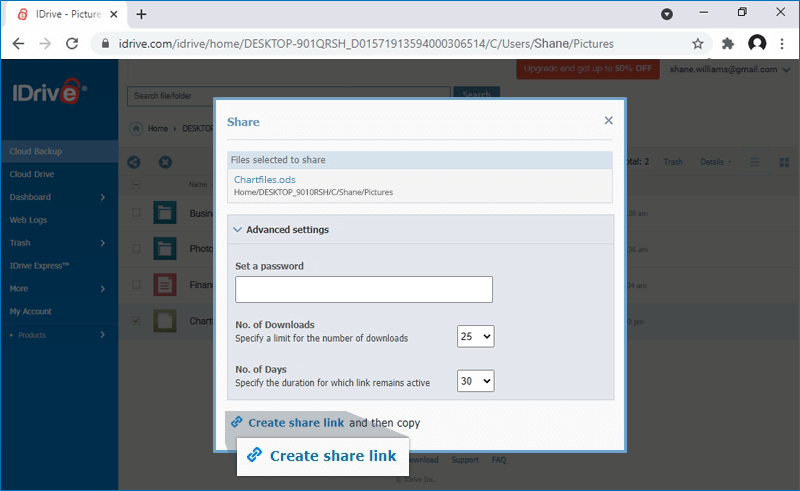800x491 pixels.
Task: Click the share icon in file toolbar
Action: [x=134, y=162]
